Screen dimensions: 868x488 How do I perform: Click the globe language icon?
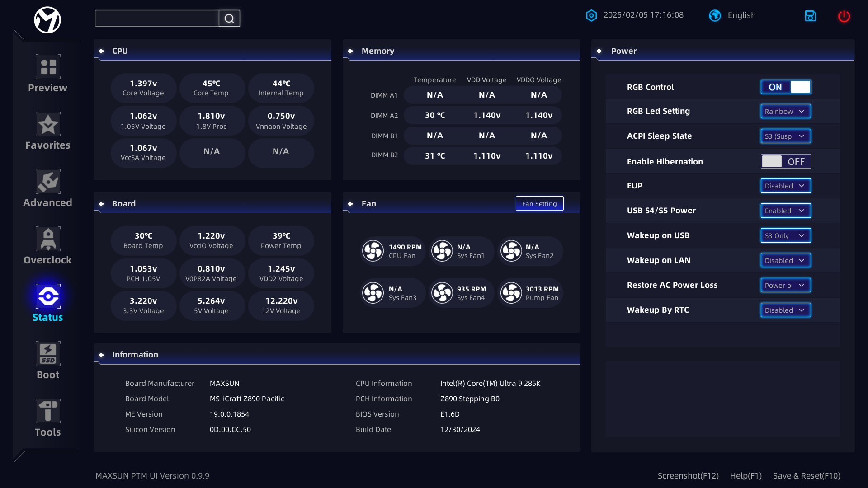coord(715,15)
